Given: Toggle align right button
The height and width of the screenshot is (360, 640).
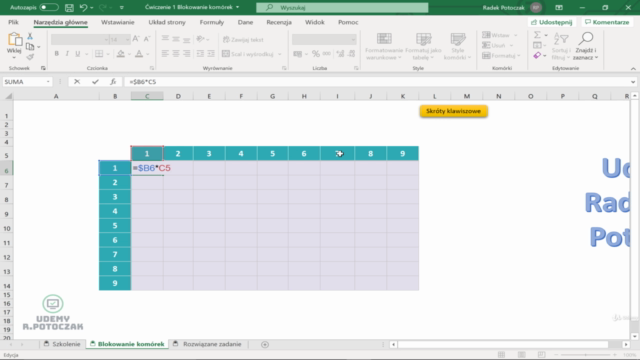Looking at the screenshot, I should [x=187, y=54].
